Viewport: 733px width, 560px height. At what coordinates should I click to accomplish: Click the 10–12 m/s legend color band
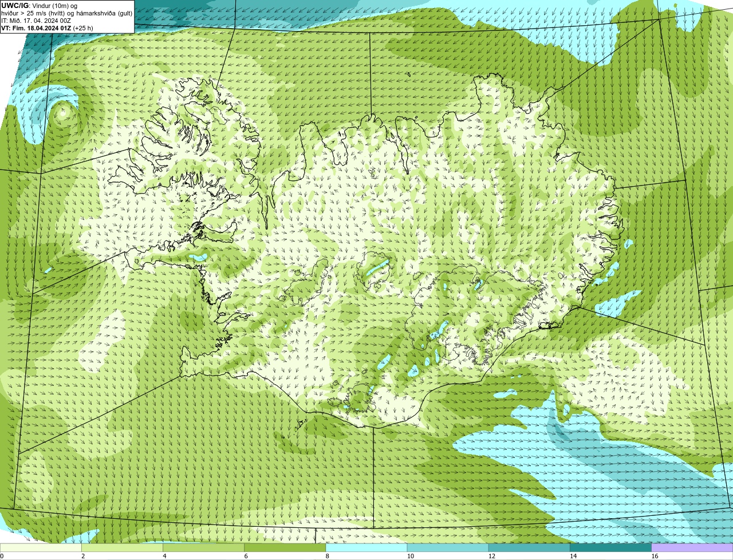click(448, 548)
